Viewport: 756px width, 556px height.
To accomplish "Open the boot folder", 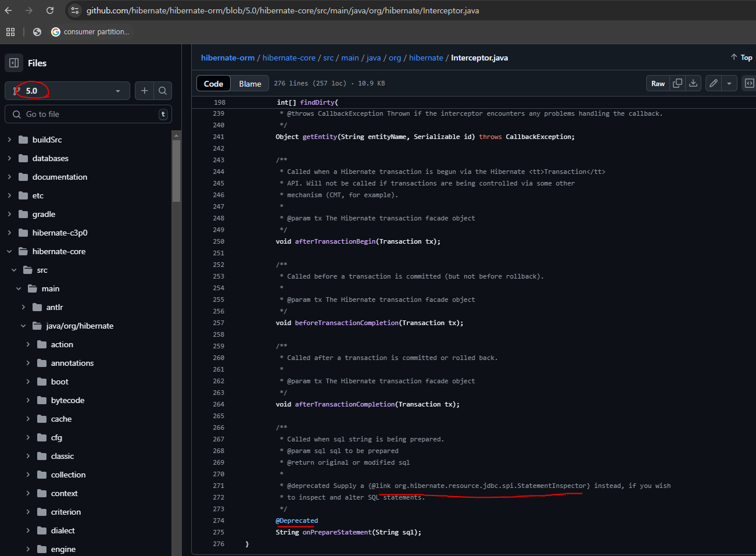I will (x=59, y=382).
